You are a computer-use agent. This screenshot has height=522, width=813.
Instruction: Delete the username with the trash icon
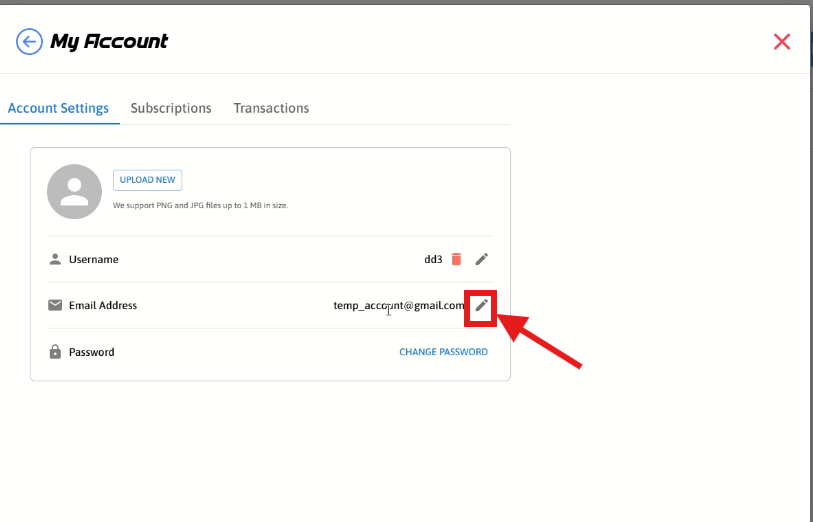click(x=456, y=259)
